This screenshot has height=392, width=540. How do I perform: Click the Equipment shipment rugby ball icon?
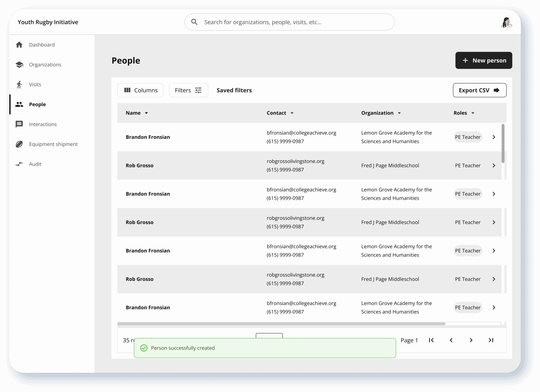click(19, 144)
